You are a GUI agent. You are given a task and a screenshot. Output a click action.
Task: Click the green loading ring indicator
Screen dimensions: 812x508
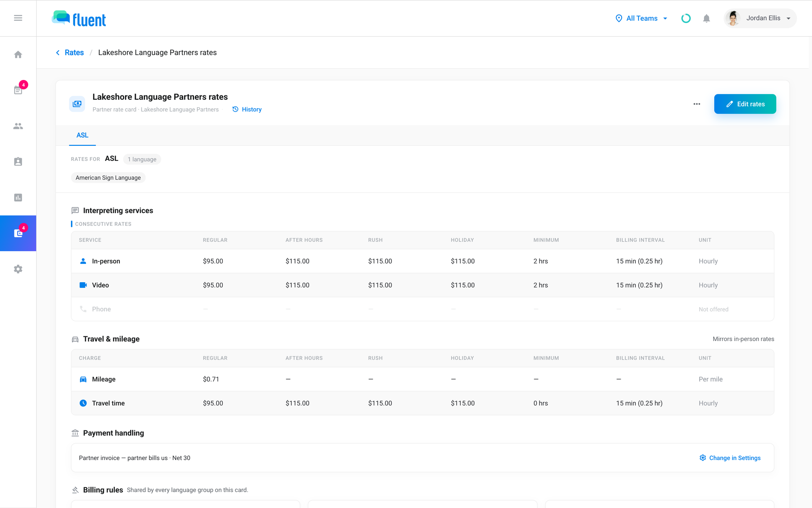click(x=686, y=18)
